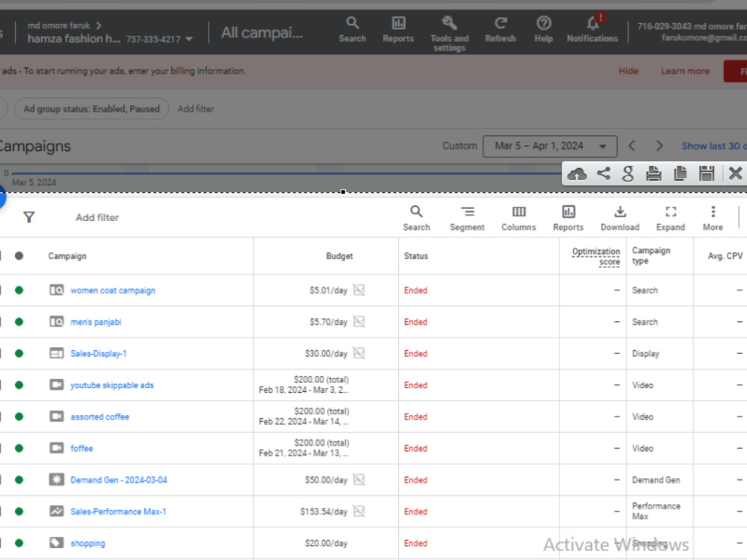Image resolution: width=747 pixels, height=560 pixels.
Task: Toggle status dot for Sales-Display-1
Action: point(19,353)
